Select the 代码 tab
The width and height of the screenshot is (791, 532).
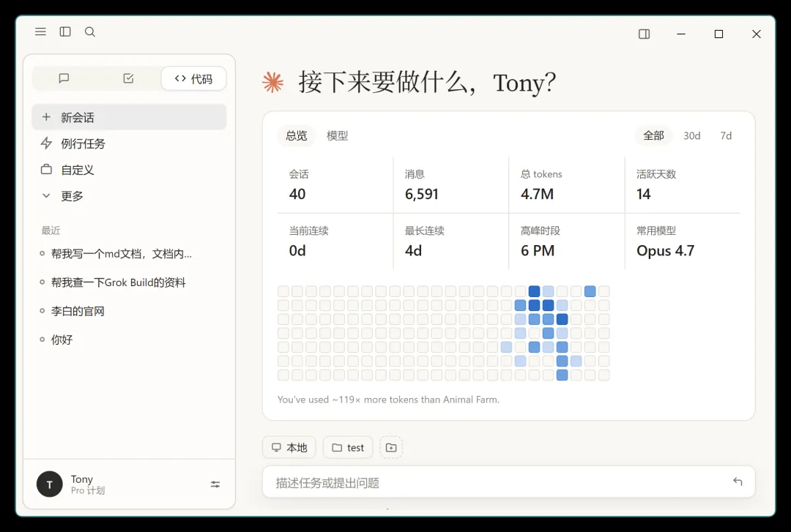pyautogui.click(x=193, y=78)
